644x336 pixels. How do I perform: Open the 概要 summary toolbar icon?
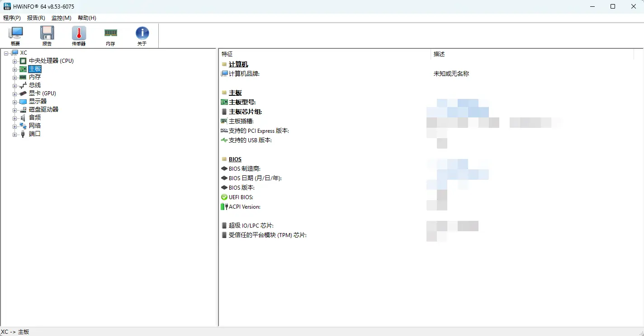tap(16, 33)
